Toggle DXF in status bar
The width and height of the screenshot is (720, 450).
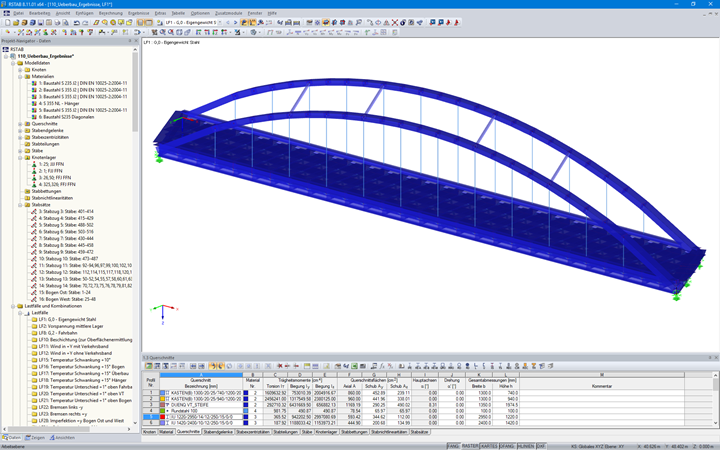pyautogui.click(x=541, y=446)
